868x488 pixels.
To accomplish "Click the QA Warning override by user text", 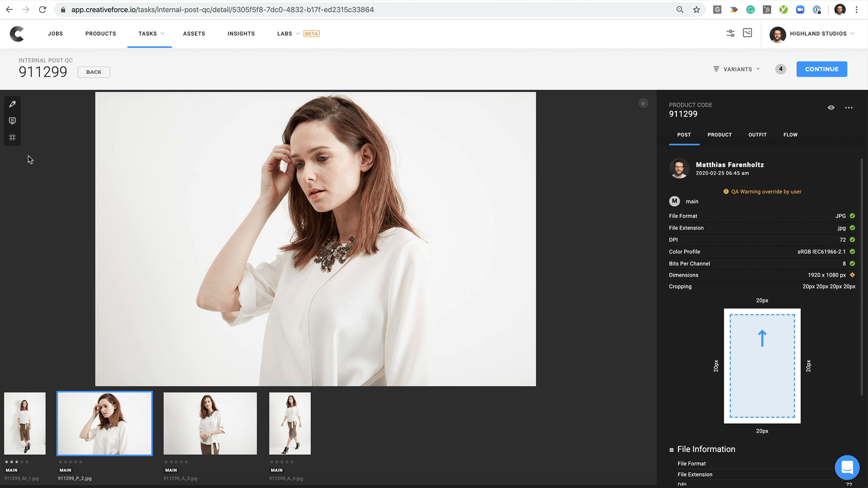I will pos(766,192).
